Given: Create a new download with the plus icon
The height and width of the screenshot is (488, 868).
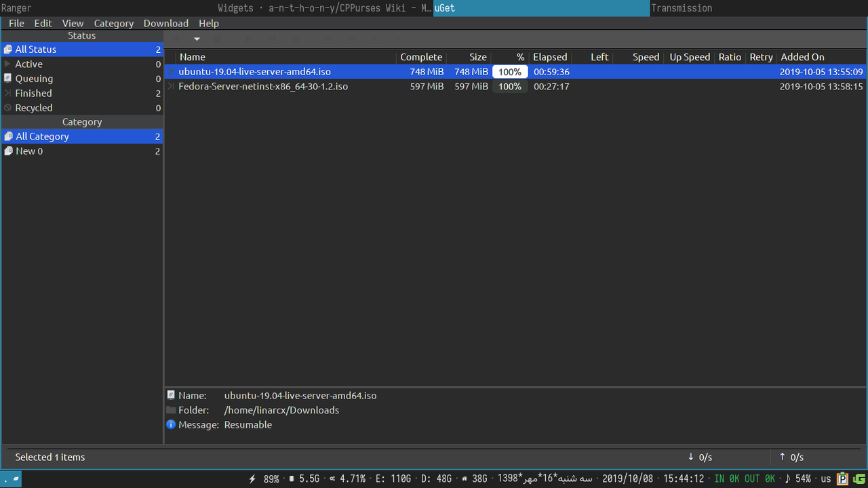Looking at the screenshot, I should click(x=176, y=39).
